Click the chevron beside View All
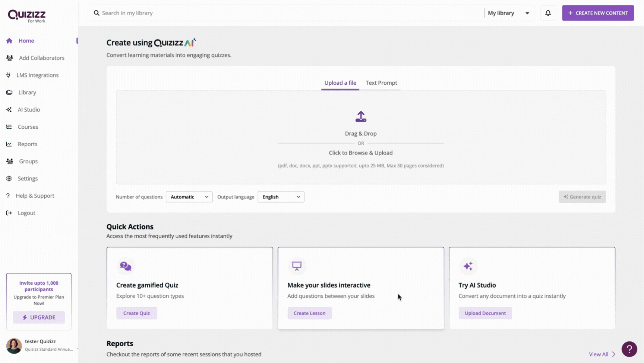This screenshot has height=363, width=644. tap(613, 354)
